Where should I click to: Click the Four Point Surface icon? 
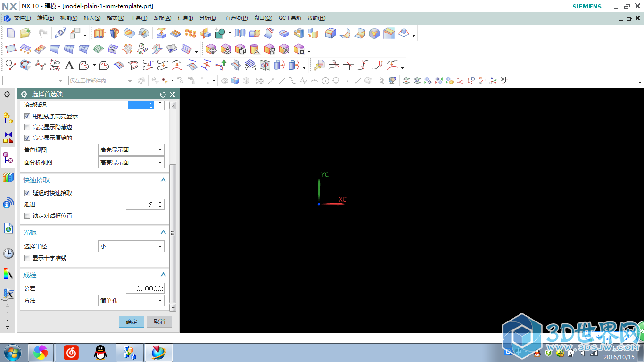click(x=11, y=49)
